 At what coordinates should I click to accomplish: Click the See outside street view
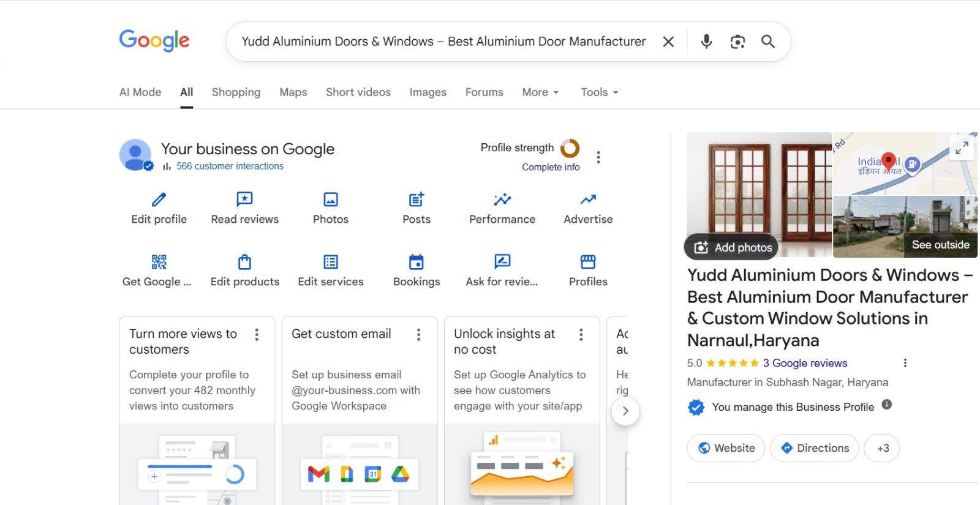click(x=905, y=226)
